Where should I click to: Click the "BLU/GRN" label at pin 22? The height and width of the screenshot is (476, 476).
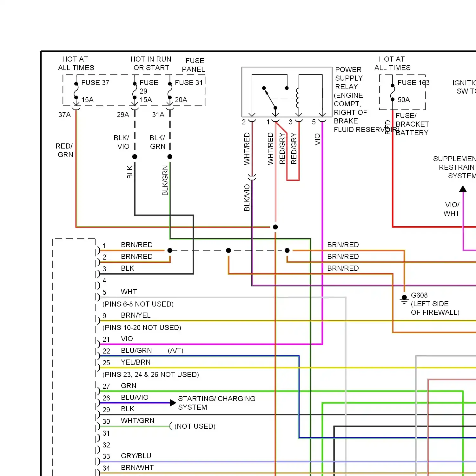point(136,351)
